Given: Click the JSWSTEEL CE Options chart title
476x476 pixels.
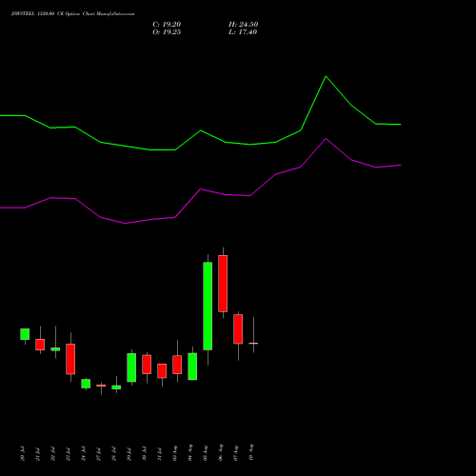Looking at the screenshot, I should coord(73,14).
